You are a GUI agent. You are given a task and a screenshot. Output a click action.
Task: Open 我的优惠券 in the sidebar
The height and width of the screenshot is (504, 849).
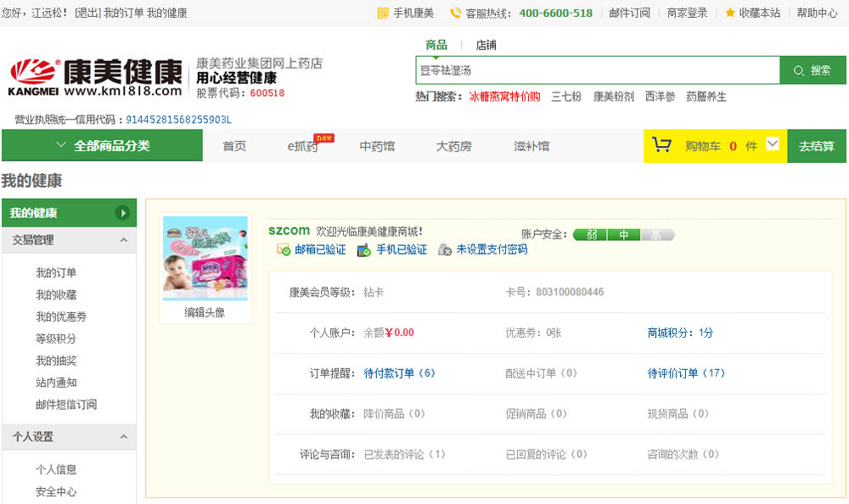(61, 316)
